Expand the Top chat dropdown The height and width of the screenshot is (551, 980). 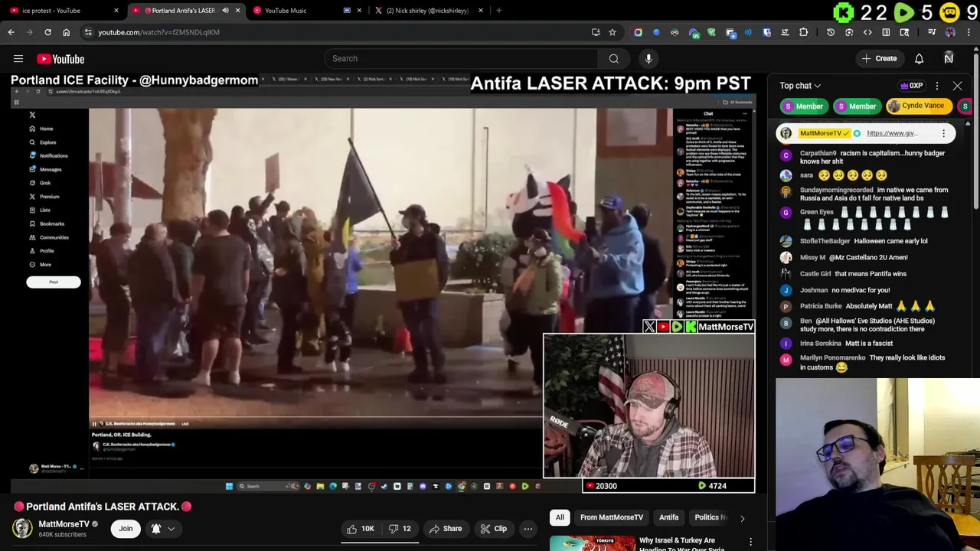click(x=800, y=86)
